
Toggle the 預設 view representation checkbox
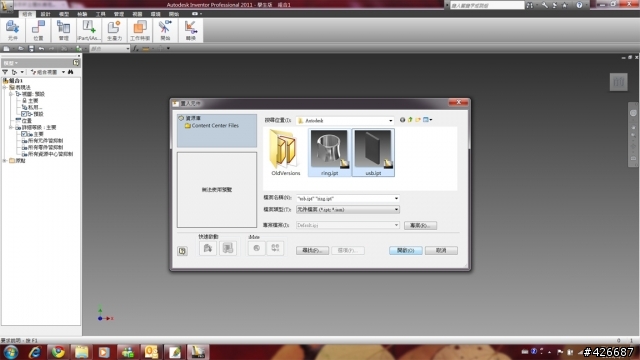click(x=24, y=114)
